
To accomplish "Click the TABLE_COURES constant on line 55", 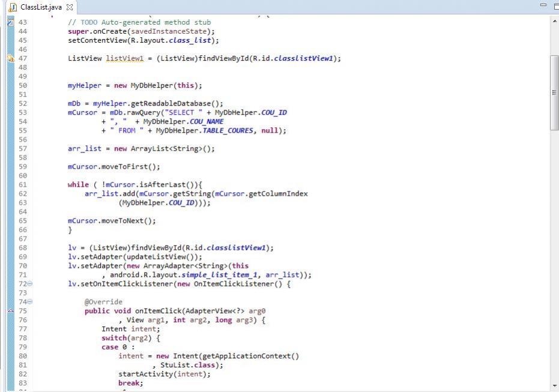I will pos(228,130).
